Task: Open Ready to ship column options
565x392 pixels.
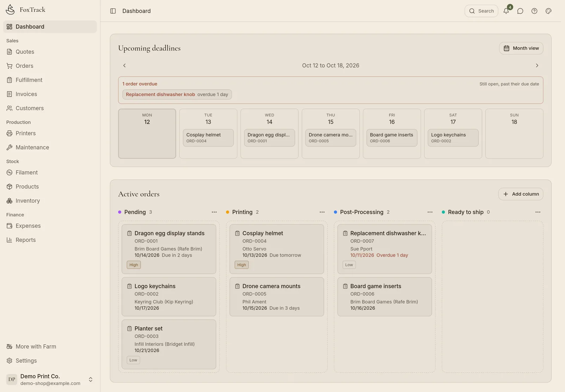Action: tap(538, 212)
